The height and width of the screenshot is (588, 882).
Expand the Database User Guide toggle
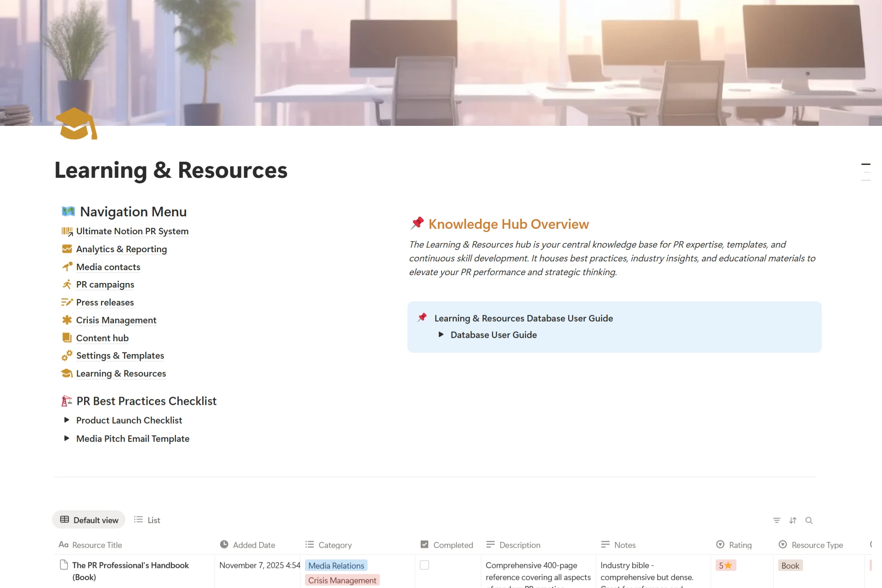click(x=441, y=334)
